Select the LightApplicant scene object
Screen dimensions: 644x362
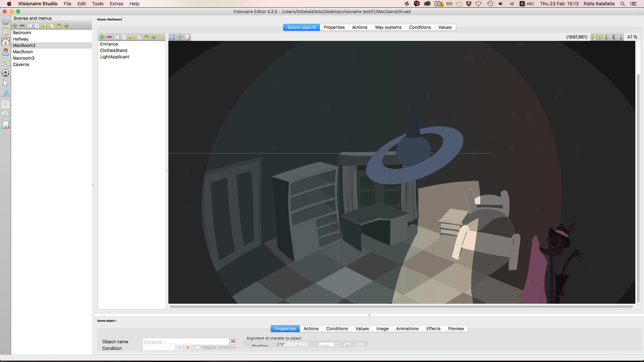[x=132, y=57]
